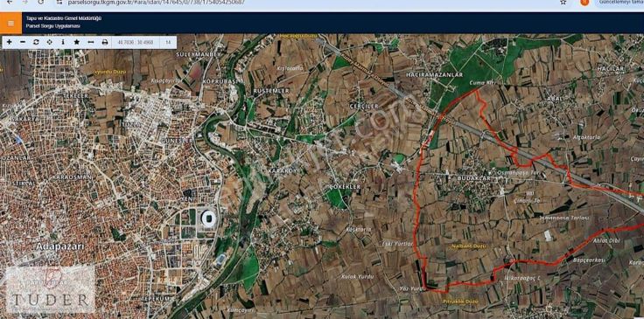Zoom in with the plus tool
This screenshot has width=644, height=319.
click(9, 42)
